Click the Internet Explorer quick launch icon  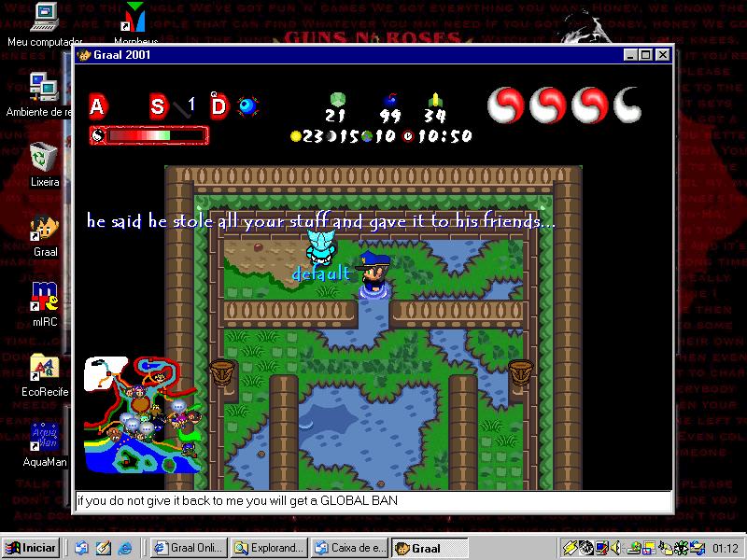pyautogui.click(x=124, y=548)
